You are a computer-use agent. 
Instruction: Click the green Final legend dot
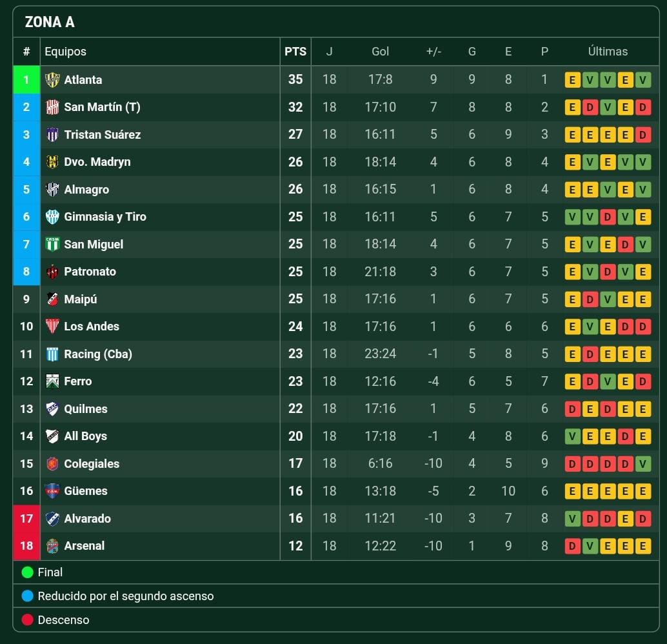(27, 572)
